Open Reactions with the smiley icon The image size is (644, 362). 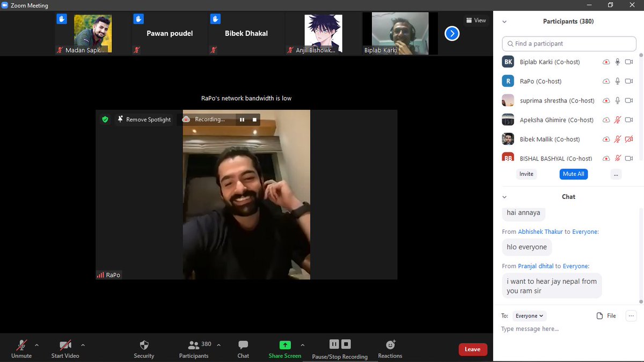tap(390, 345)
